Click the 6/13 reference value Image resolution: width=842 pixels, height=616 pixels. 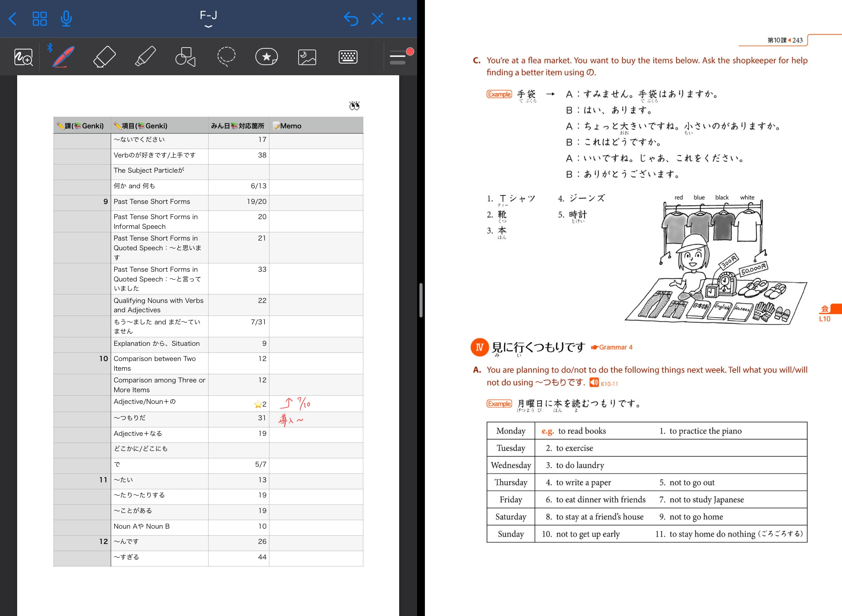(x=258, y=186)
